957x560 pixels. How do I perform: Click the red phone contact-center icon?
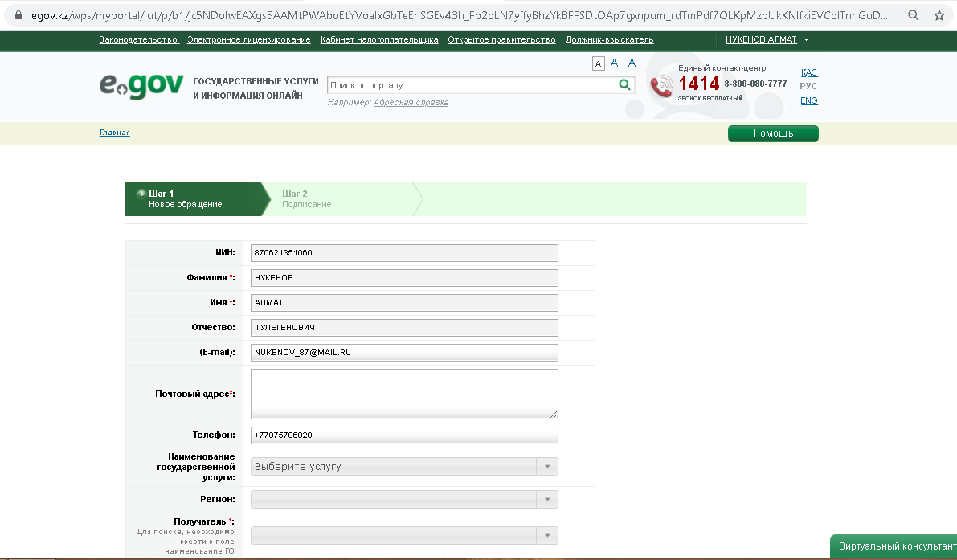[662, 87]
